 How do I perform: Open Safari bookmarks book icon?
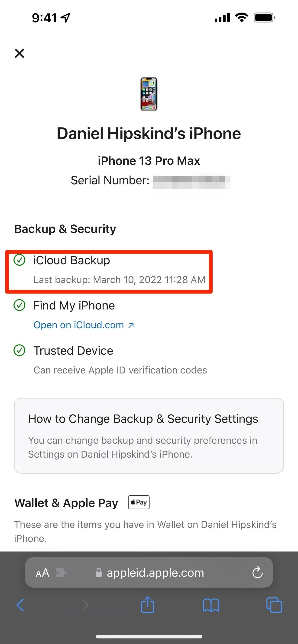coord(211,605)
